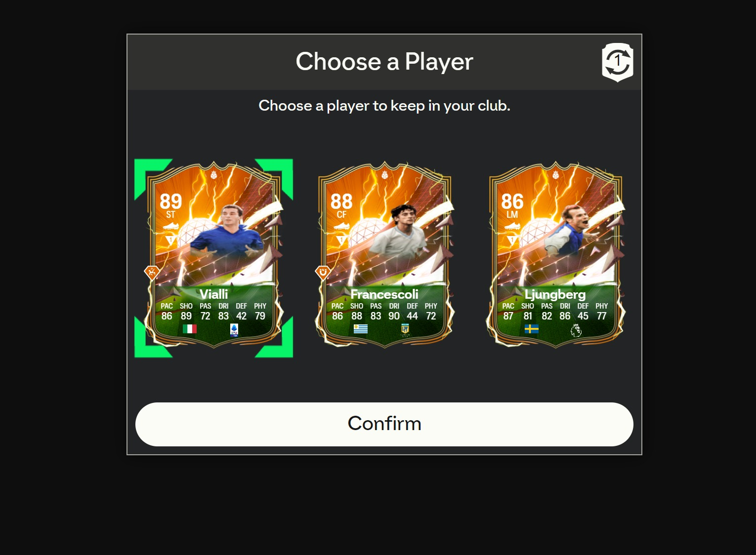756x555 pixels.
Task: Click Vialli's acrobatic PlayStyle diamond icon
Action: [x=152, y=272]
